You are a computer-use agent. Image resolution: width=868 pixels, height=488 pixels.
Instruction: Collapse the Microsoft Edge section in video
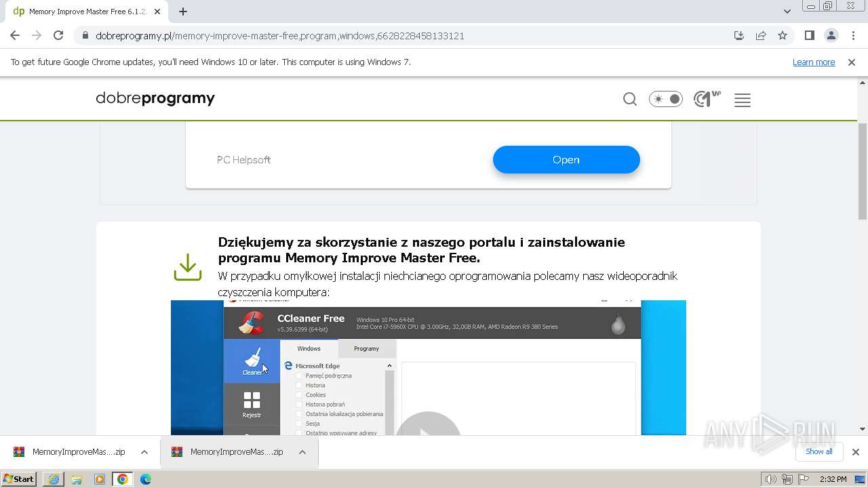click(389, 366)
